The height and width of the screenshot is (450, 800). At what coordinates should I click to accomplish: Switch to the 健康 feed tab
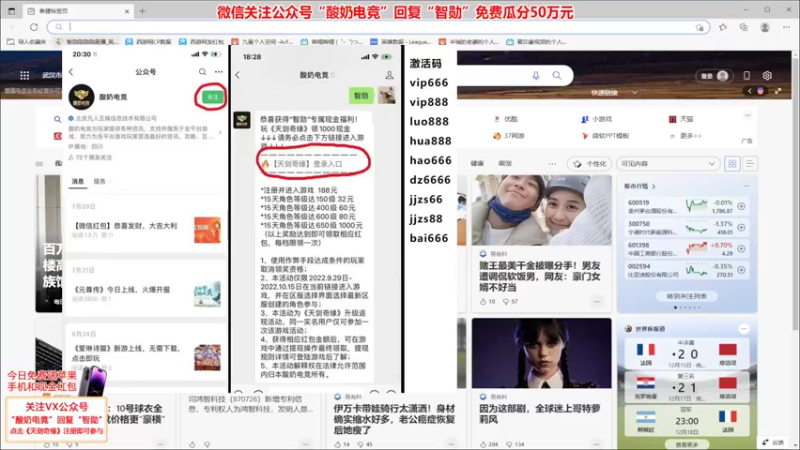477,163
